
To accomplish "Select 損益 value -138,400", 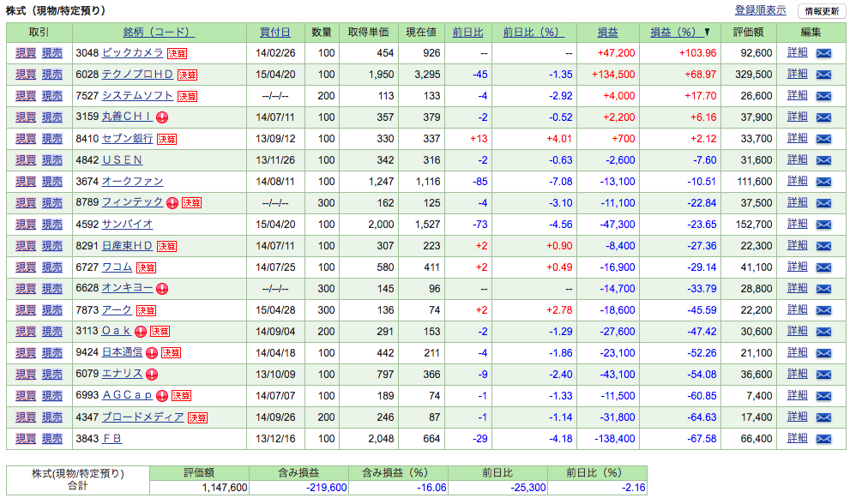I will pyautogui.click(x=615, y=439).
